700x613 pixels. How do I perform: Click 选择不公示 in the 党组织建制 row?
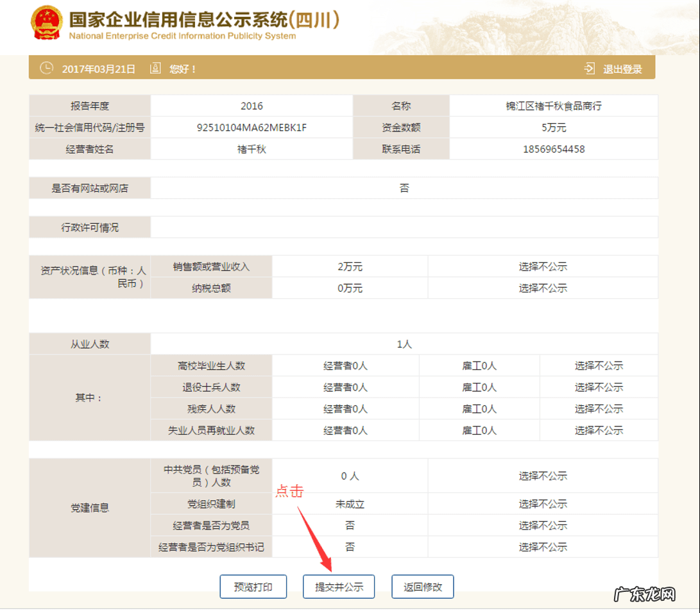(x=543, y=504)
